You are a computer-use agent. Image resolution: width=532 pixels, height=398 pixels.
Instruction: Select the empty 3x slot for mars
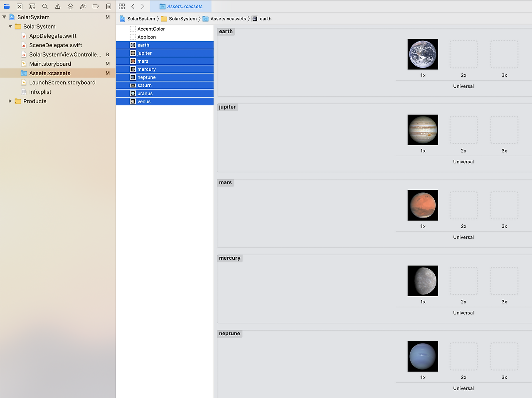(x=504, y=206)
